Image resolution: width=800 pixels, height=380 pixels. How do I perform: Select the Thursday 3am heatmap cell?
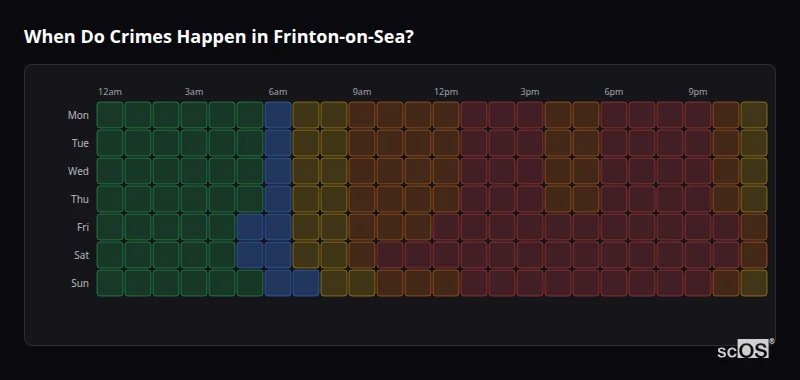point(194,199)
